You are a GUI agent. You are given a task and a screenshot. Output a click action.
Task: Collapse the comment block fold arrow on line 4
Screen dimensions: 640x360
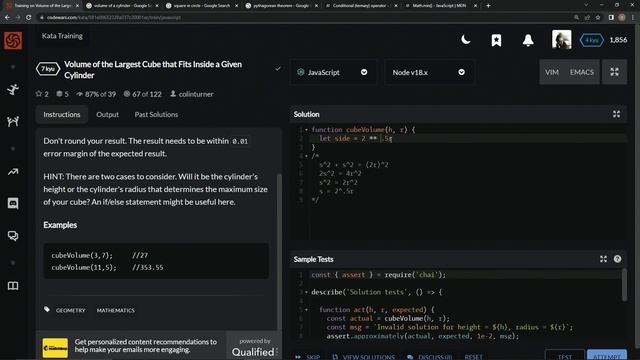tap(307, 156)
